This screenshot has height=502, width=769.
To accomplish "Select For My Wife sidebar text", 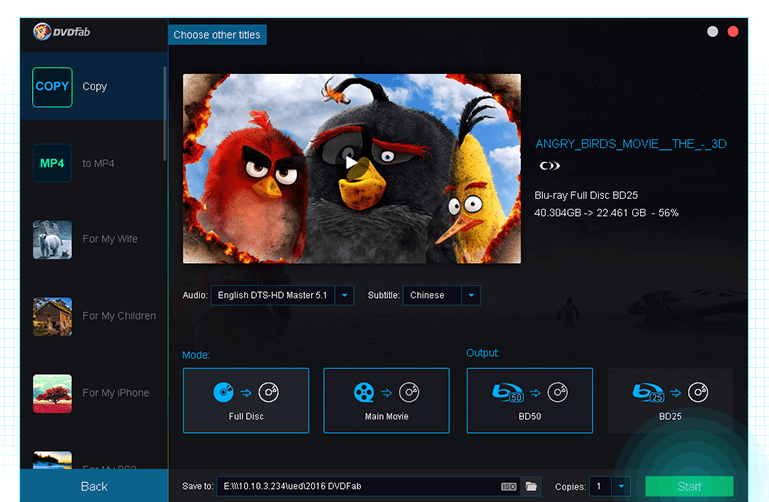I will [110, 239].
